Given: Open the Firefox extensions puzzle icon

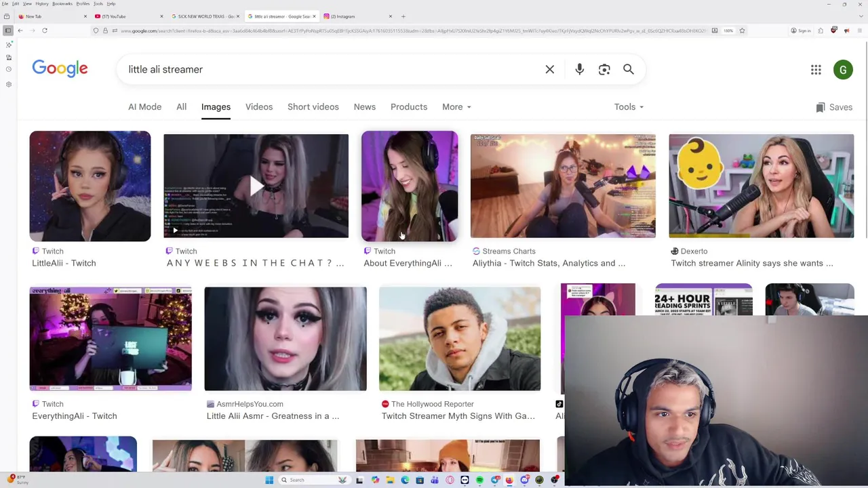Looking at the screenshot, I should tap(821, 30).
